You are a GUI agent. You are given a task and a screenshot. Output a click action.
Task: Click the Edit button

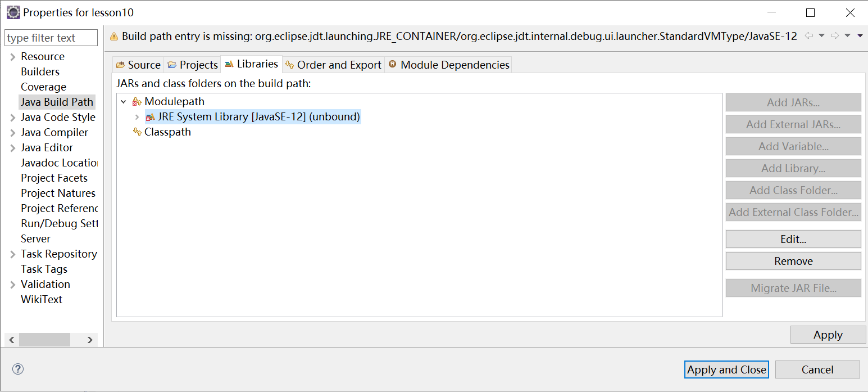(793, 238)
